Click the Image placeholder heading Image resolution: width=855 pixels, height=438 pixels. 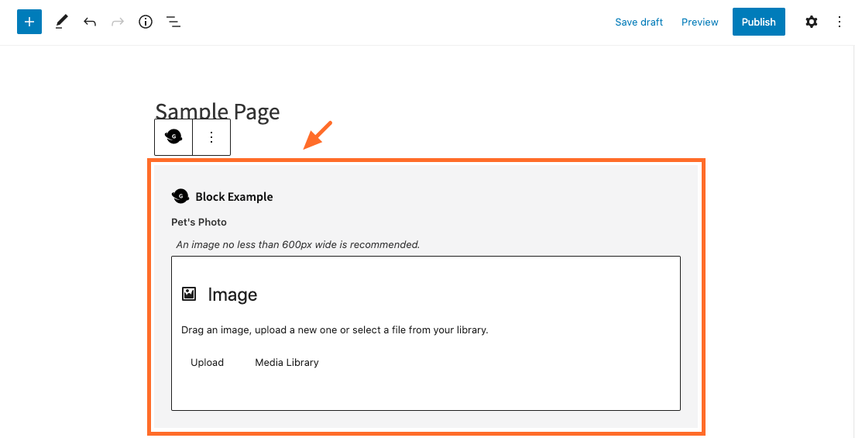pos(232,295)
